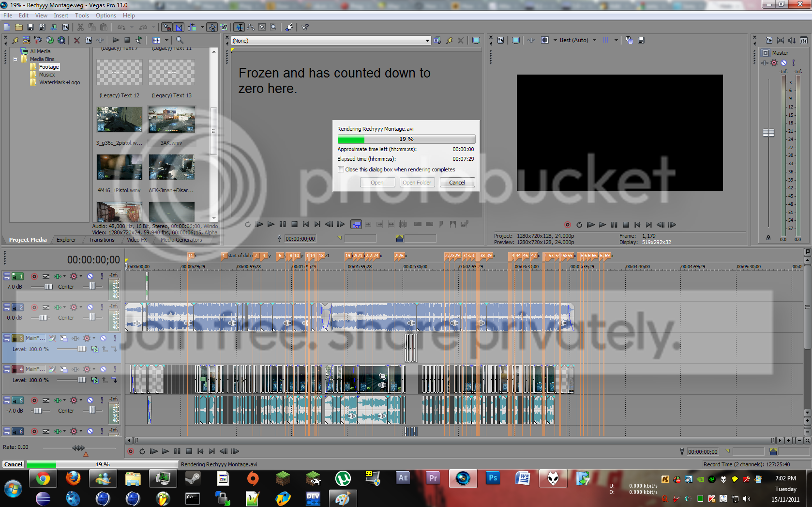
Task: Toggle Automatic Crossfades in the toolbar
Action: [179, 27]
